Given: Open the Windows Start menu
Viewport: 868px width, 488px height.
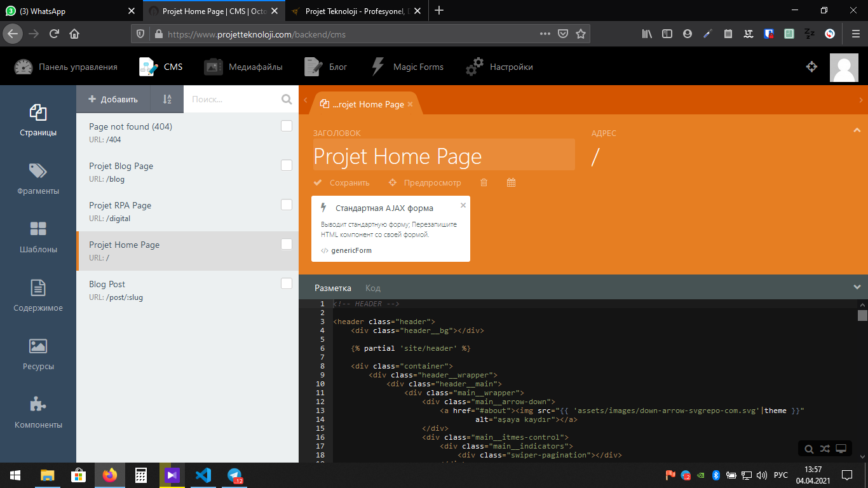Looking at the screenshot, I should (15, 475).
